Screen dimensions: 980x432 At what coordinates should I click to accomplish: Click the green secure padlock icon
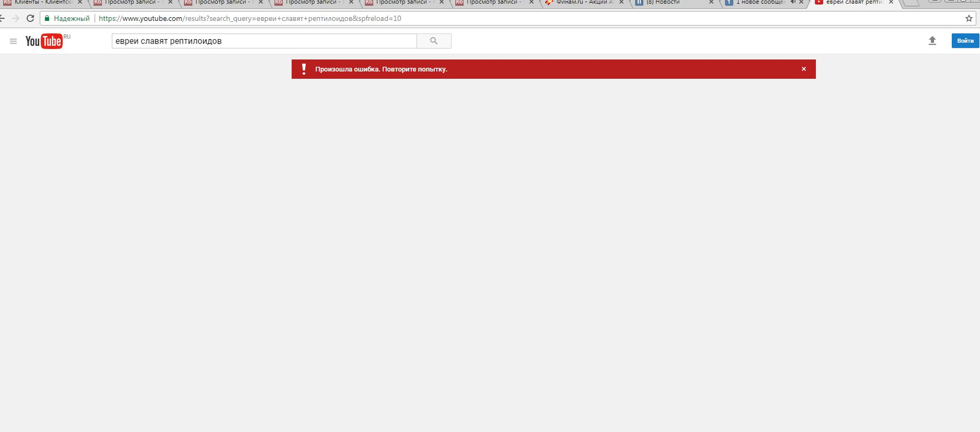(x=47, y=18)
